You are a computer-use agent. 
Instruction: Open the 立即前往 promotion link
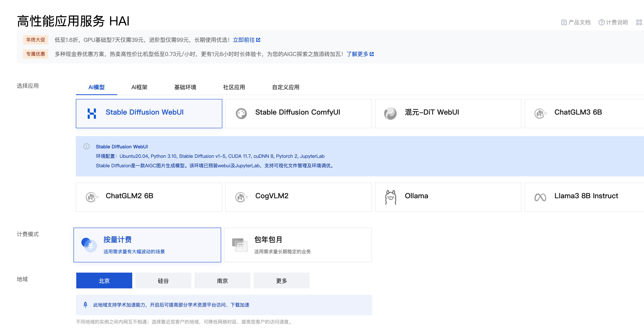click(244, 39)
